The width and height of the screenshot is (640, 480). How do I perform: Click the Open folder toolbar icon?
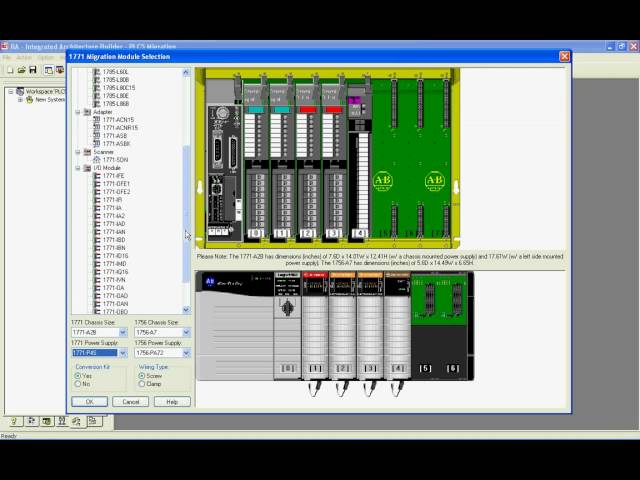[x=21, y=70]
